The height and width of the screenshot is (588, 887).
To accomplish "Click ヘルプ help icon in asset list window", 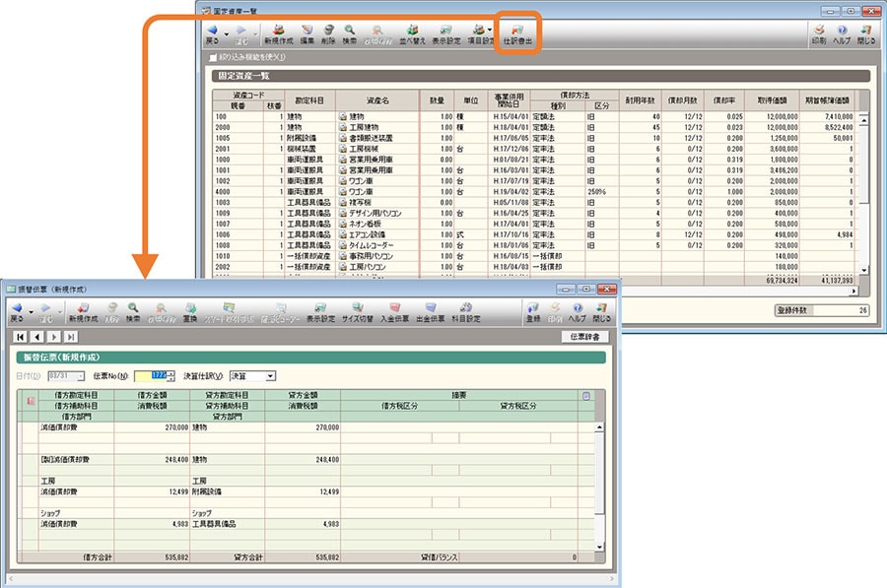I will [842, 33].
